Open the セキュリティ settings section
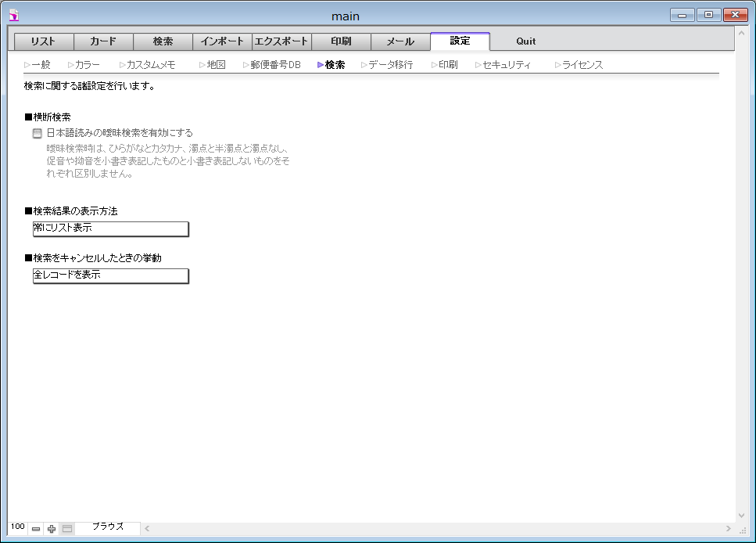The height and width of the screenshot is (543, 756). tap(506, 65)
